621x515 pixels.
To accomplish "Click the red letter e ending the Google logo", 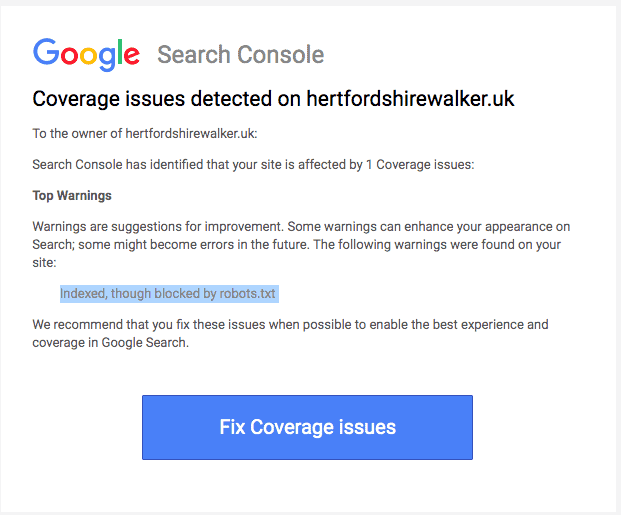I will 130,55.
